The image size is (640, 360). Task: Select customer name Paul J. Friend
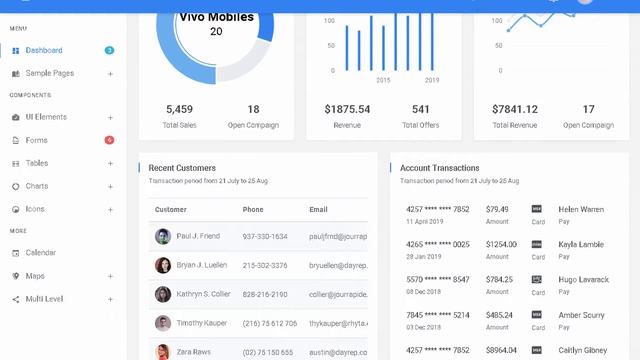coord(198,236)
